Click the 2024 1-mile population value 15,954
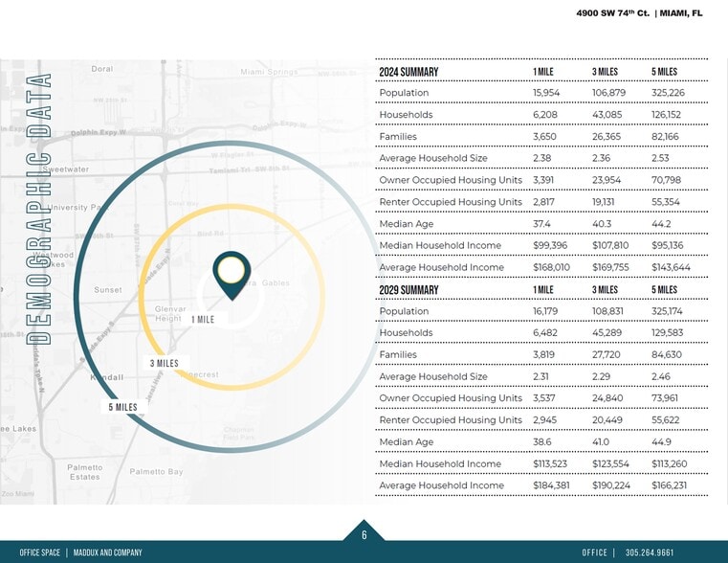 coord(546,93)
